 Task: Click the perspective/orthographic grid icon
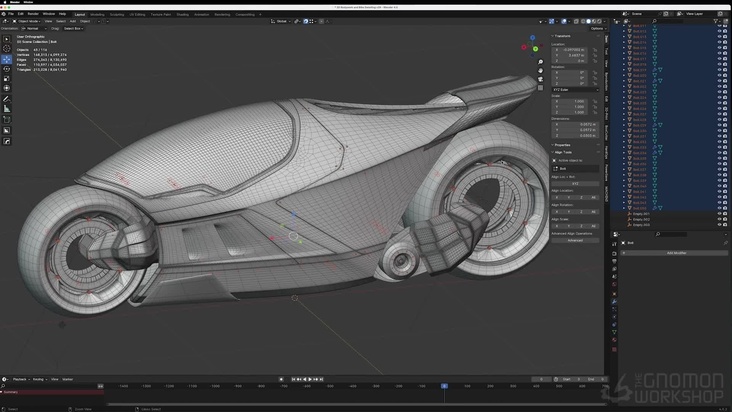pyautogui.click(x=541, y=87)
